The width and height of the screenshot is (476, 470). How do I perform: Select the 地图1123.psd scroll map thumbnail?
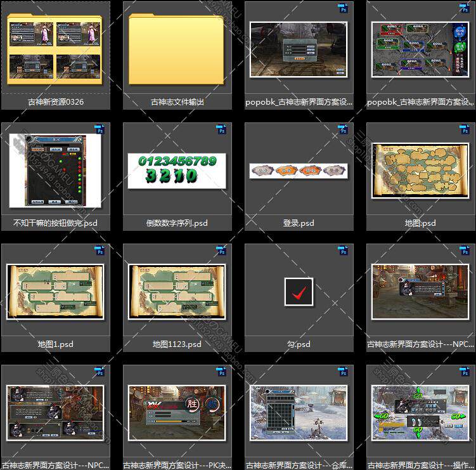pos(177,292)
